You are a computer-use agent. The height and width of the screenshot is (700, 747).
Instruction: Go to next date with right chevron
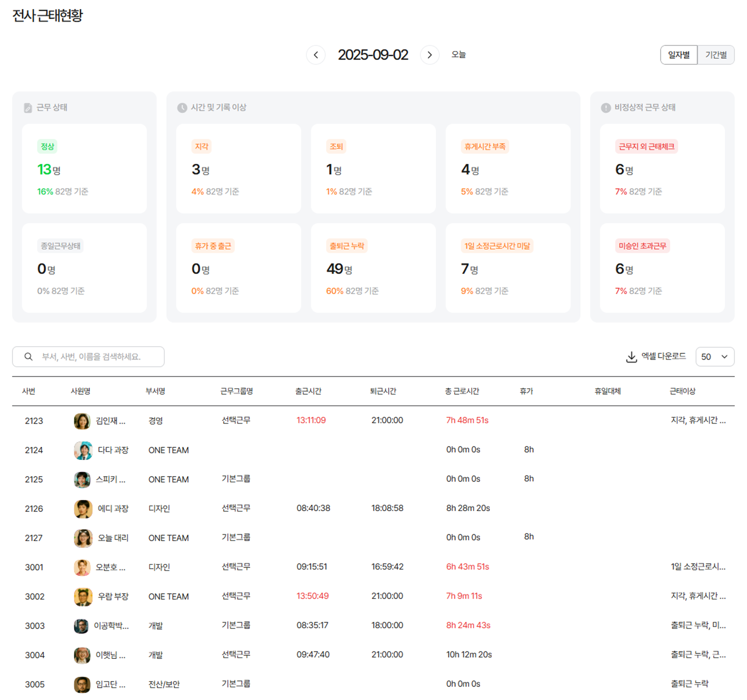tap(429, 55)
